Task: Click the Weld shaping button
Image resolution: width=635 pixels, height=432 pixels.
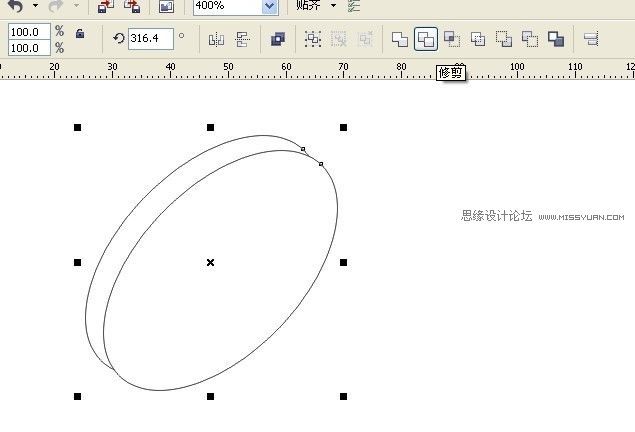Action: [x=400, y=39]
